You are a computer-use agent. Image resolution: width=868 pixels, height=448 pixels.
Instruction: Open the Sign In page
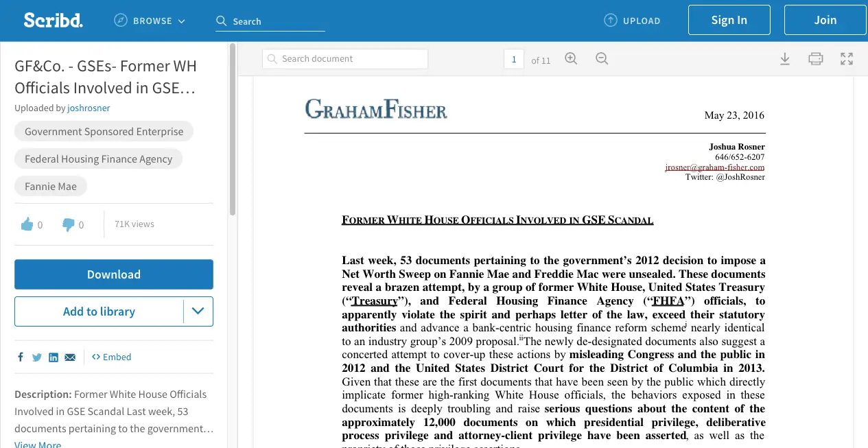coord(729,20)
